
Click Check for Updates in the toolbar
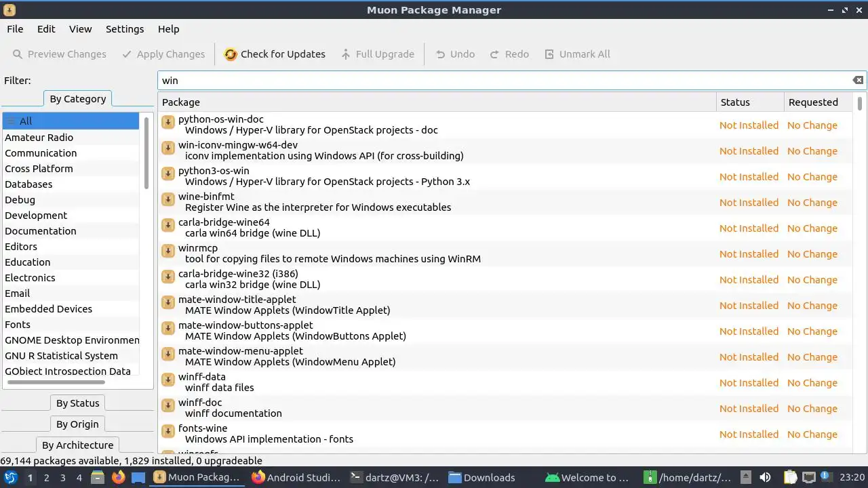coord(275,54)
